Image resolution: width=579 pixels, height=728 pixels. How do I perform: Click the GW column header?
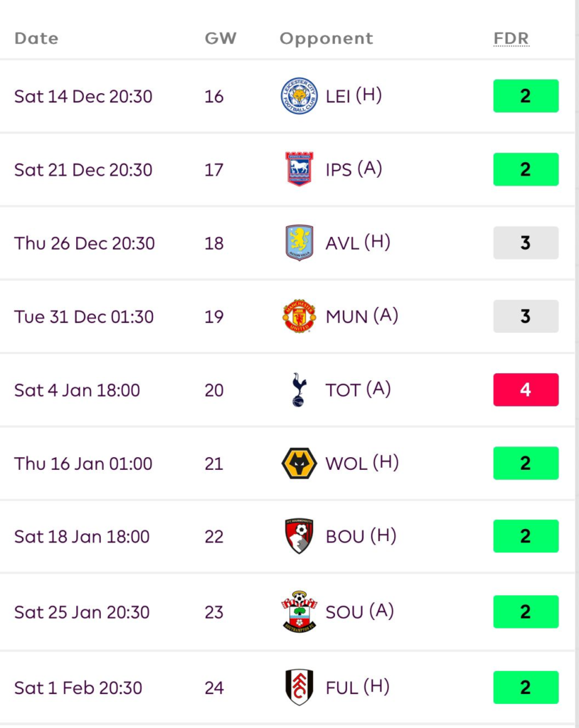tap(221, 38)
